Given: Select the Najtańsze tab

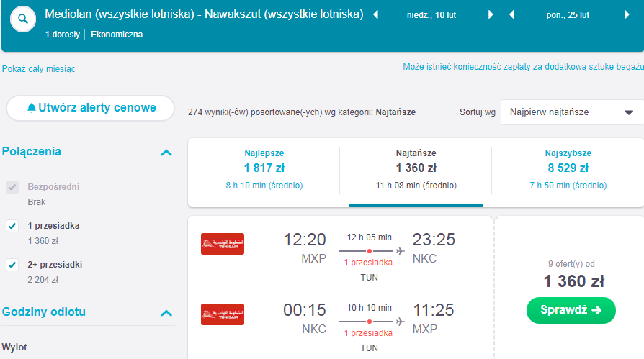Looking at the screenshot, I should coord(416,169).
